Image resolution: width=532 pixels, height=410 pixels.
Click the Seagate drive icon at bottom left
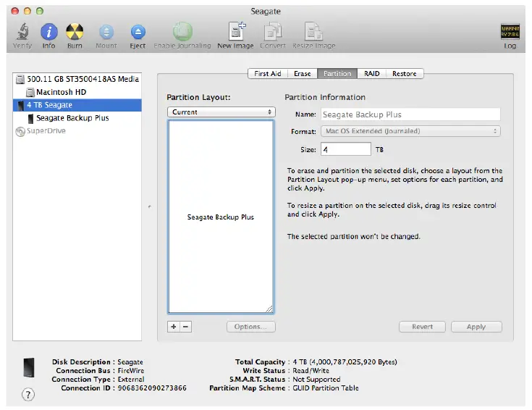coord(29,367)
